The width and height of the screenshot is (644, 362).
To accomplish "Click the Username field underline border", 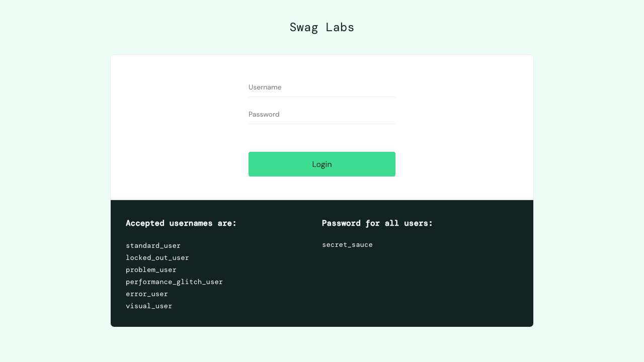I will click(322, 96).
